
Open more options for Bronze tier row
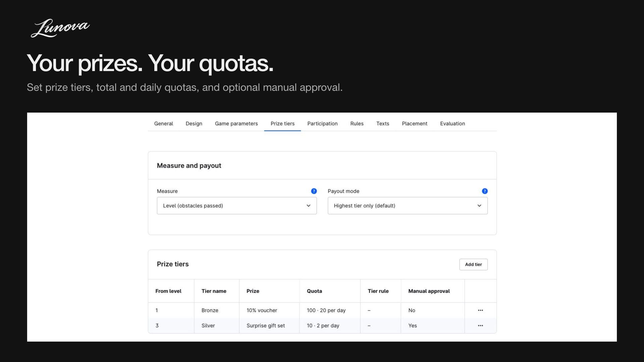coord(480,310)
